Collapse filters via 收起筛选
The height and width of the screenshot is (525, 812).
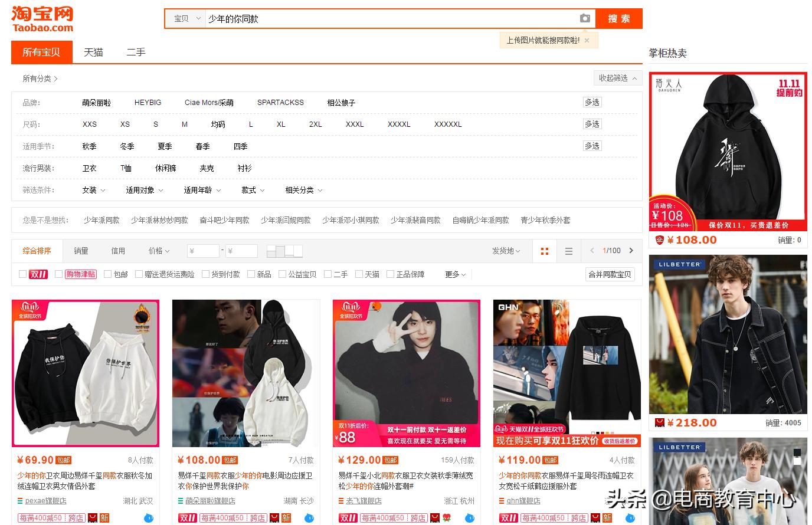[617, 77]
